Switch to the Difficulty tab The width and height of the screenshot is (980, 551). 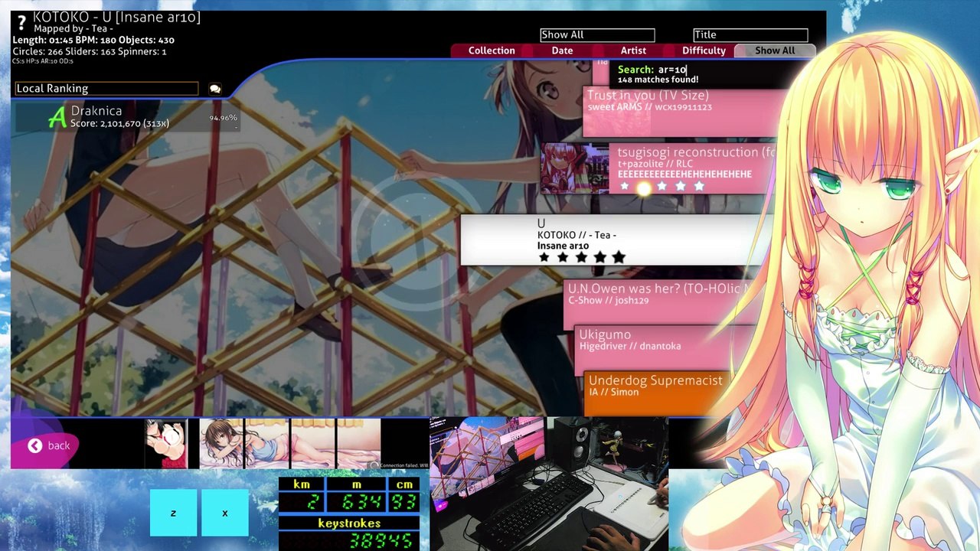click(x=704, y=51)
